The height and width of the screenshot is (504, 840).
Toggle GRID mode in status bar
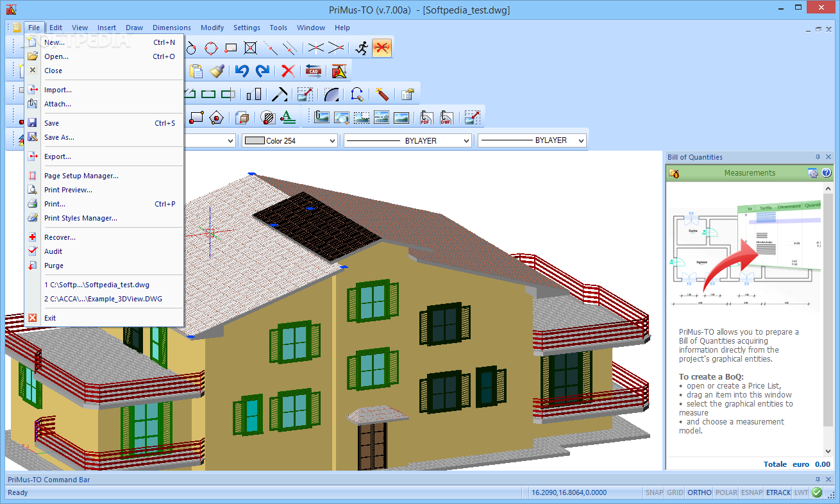[675, 492]
